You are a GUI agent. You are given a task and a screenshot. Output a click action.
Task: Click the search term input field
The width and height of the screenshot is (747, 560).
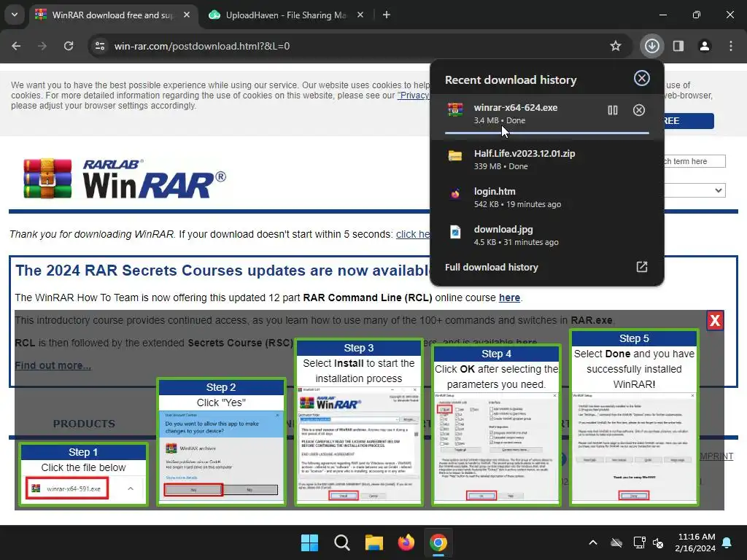tap(694, 161)
